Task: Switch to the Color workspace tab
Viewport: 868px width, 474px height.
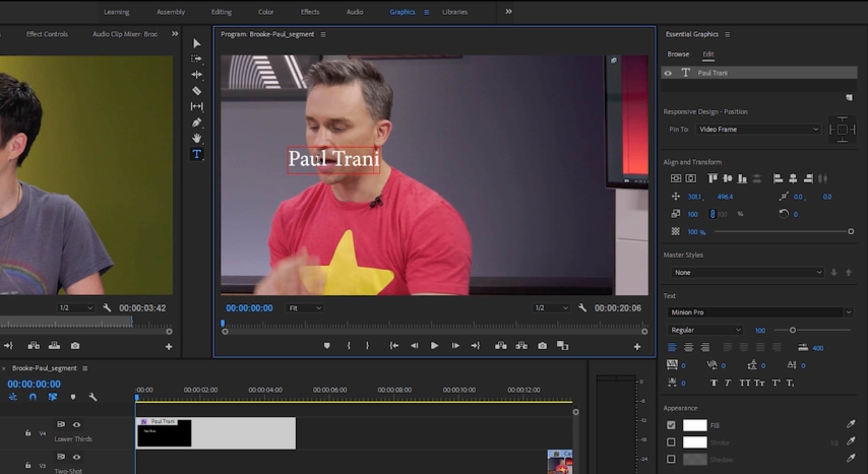Action: 265,12
